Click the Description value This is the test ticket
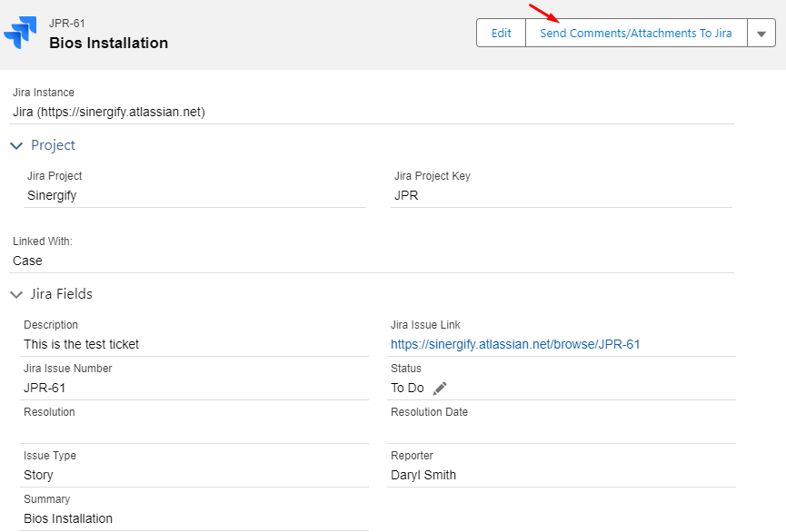The image size is (786, 532). (x=81, y=345)
